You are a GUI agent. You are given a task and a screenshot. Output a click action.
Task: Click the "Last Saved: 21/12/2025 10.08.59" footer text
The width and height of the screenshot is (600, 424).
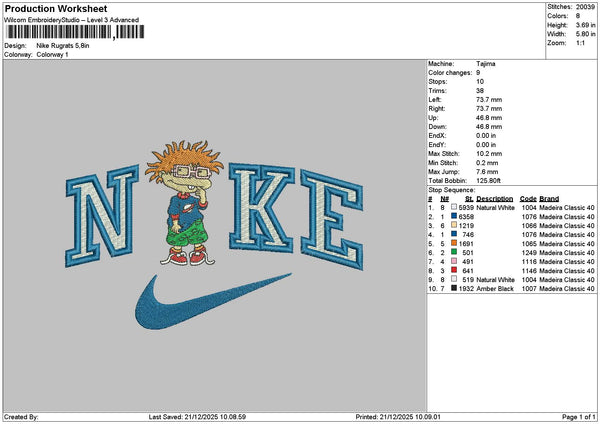click(x=197, y=417)
